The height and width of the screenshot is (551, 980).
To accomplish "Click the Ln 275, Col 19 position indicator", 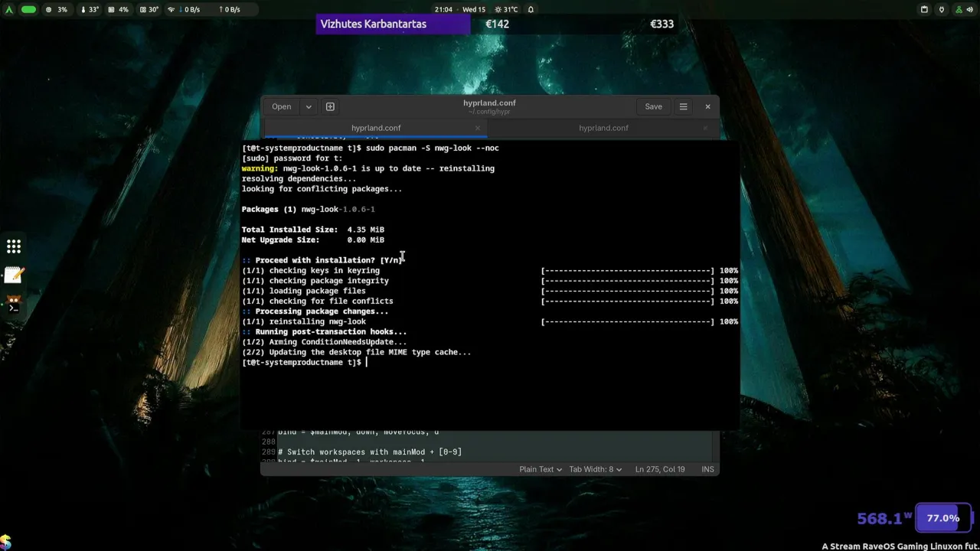I will click(x=660, y=469).
